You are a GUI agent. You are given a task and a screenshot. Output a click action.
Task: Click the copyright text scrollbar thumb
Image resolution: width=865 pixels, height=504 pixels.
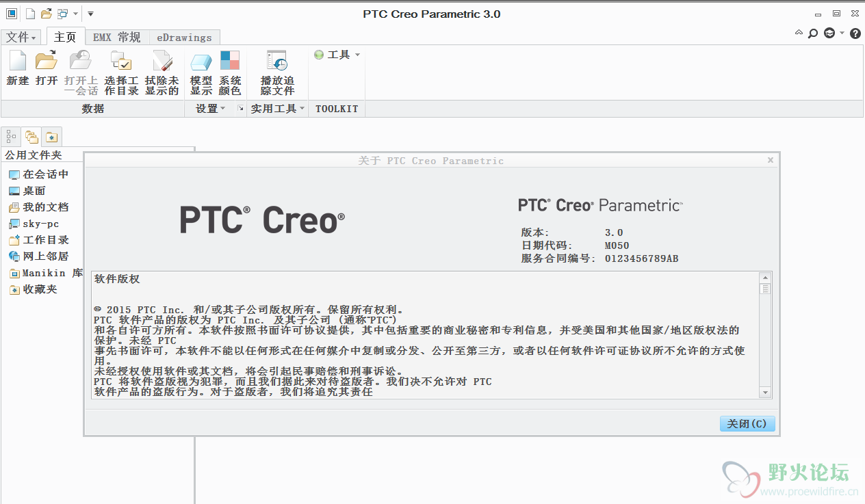765,289
